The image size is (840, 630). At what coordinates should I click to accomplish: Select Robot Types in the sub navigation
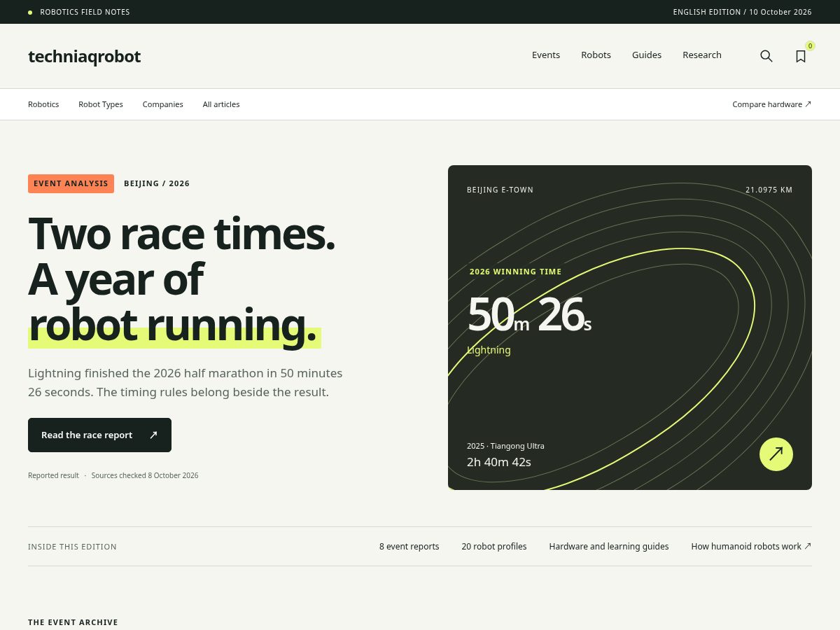(x=101, y=104)
